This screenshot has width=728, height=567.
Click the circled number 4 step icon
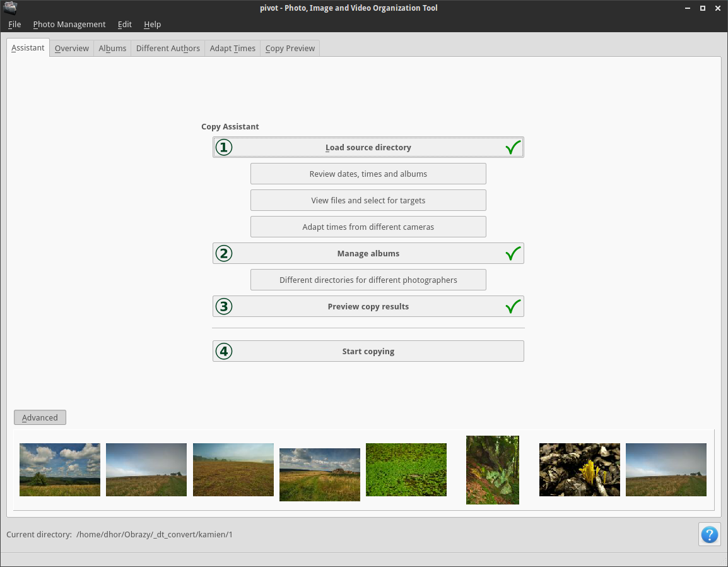point(224,351)
